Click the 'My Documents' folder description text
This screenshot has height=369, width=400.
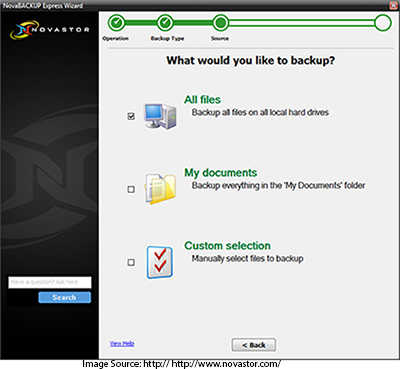pyautogui.click(x=278, y=186)
